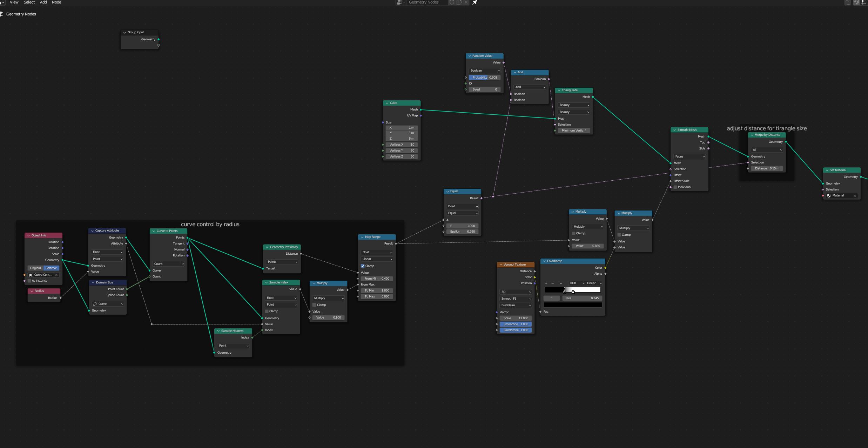This screenshot has height=448, width=868.
Task: Click material sphere icon in Set Material node
Action: click(x=829, y=195)
